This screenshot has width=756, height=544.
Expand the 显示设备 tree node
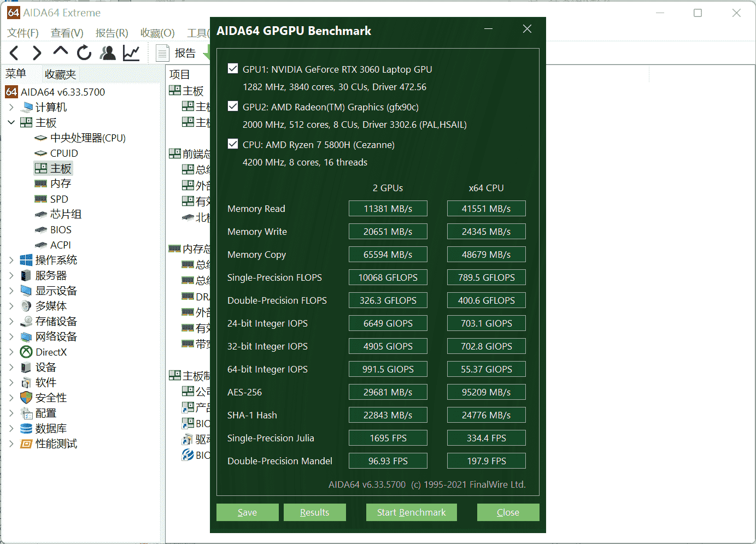click(11, 291)
